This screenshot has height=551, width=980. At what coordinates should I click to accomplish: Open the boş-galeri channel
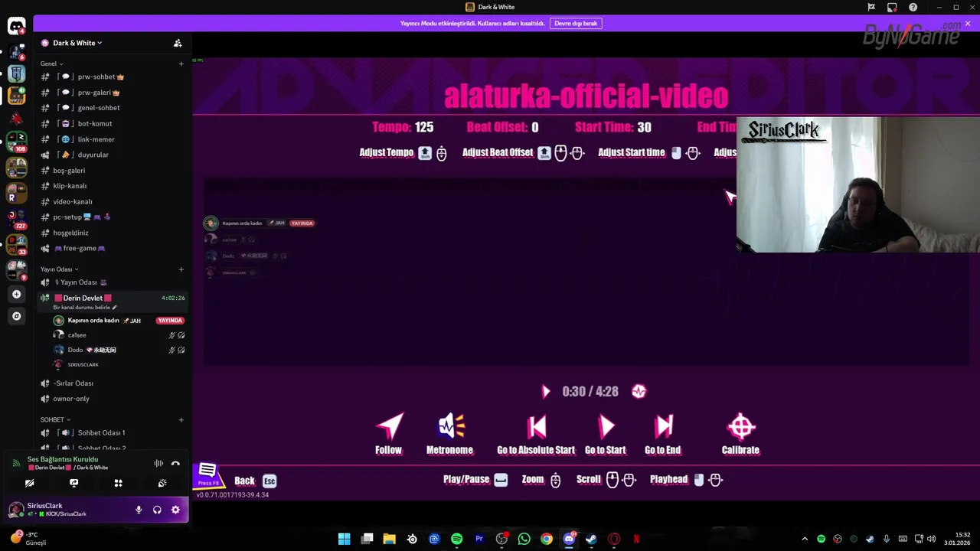113,171
